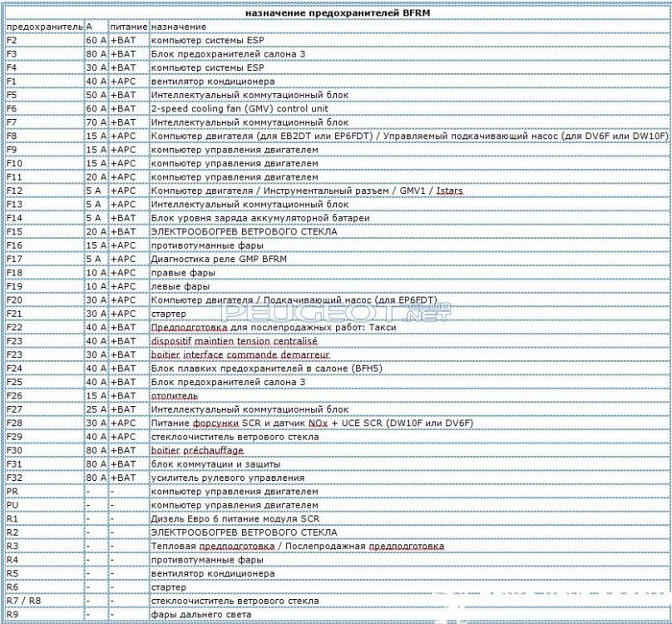This screenshot has width=672, height=624.
Task: Click the "60 A" value in row F2
Action: 96,41
